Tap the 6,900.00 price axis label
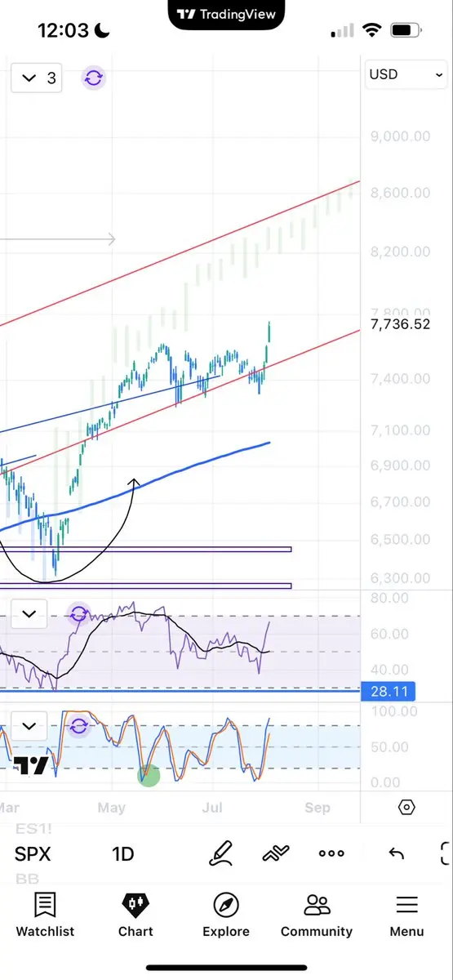453x980 pixels. pyautogui.click(x=400, y=465)
